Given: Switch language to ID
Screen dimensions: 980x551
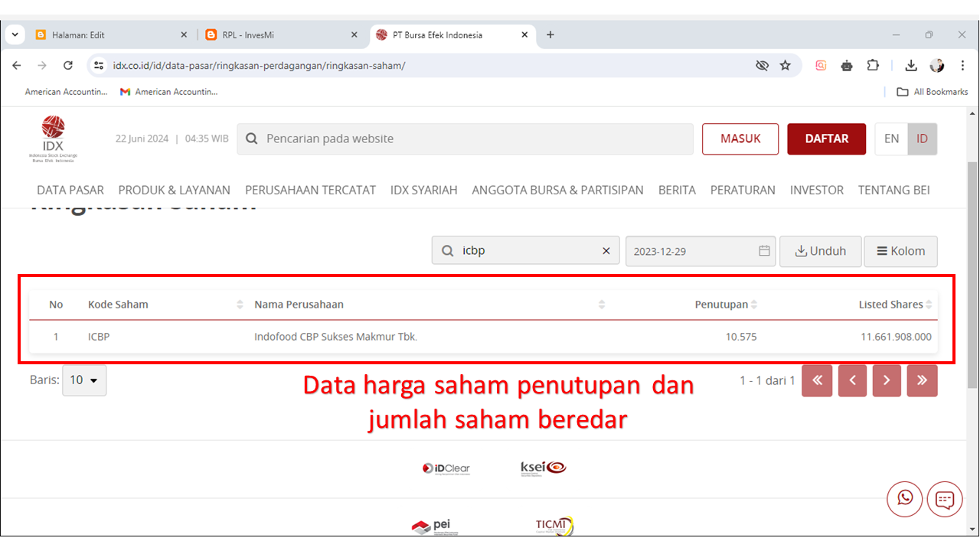Looking at the screenshot, I should click(922, 139).
